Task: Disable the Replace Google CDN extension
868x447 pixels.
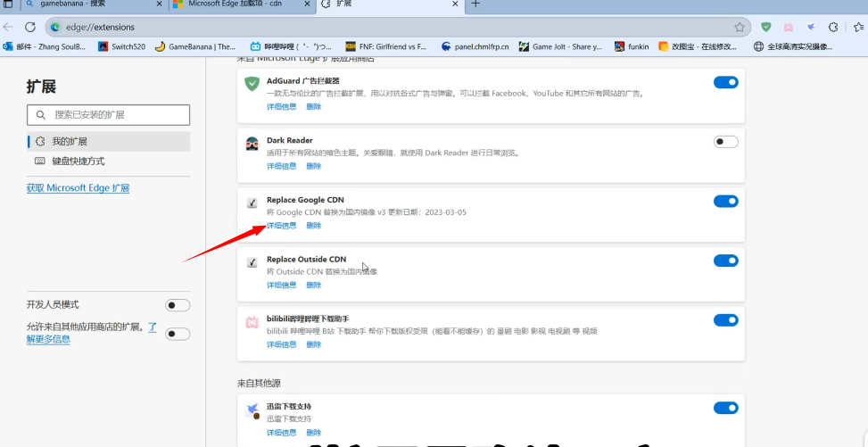Action: click(x=726, y=201)
